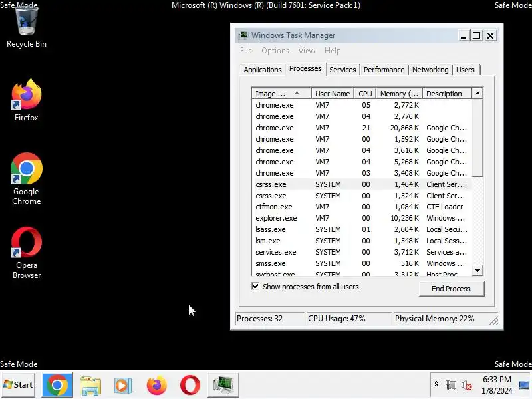
Task: Open the File menu
Action: tap(245, 51)
